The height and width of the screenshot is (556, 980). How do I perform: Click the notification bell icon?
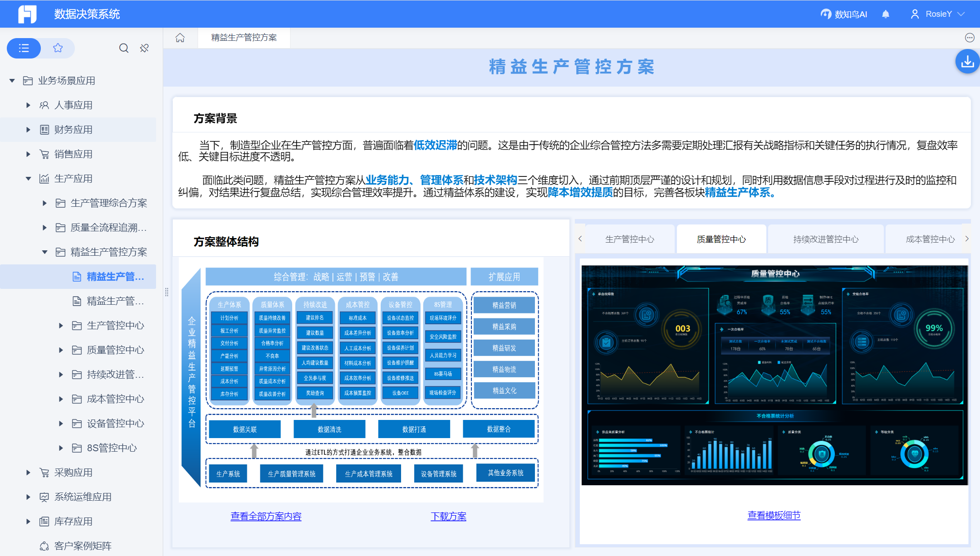point(885,14)
